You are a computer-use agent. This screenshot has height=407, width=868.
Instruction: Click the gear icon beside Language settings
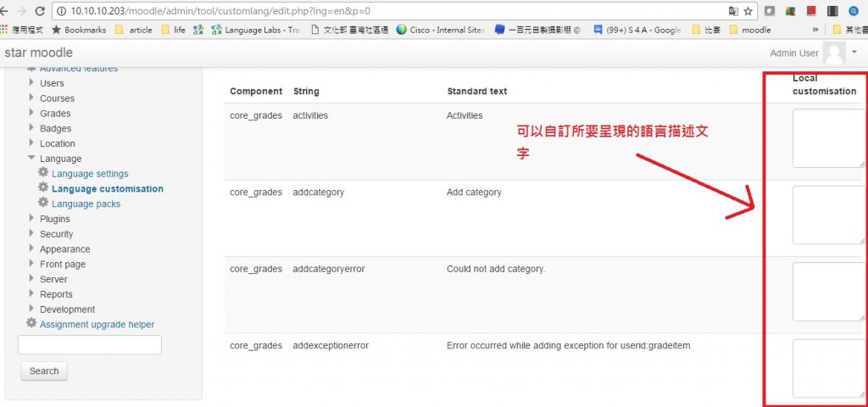pyautogui.click(x=42, y=172)
